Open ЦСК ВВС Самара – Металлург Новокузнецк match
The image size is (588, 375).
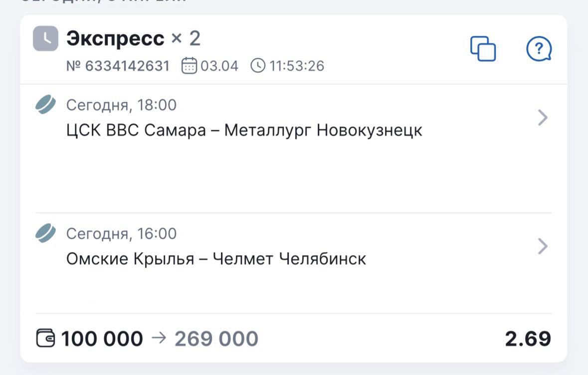click(244, 130)
